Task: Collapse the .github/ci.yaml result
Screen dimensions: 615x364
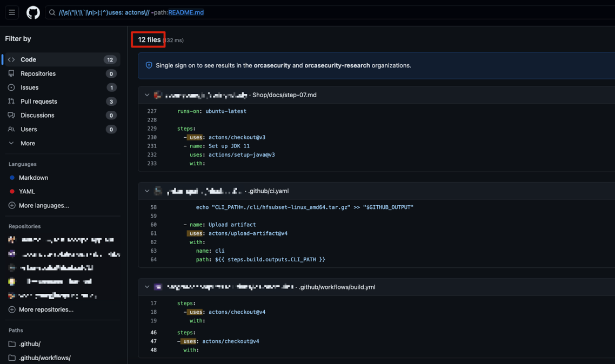Action: (147, 191)
